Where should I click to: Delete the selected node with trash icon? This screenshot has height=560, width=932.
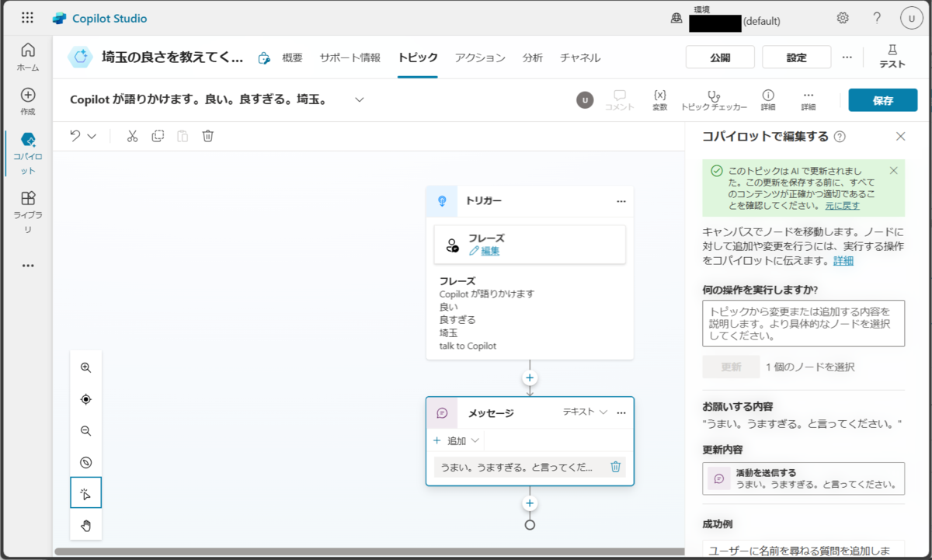point(208,136)
